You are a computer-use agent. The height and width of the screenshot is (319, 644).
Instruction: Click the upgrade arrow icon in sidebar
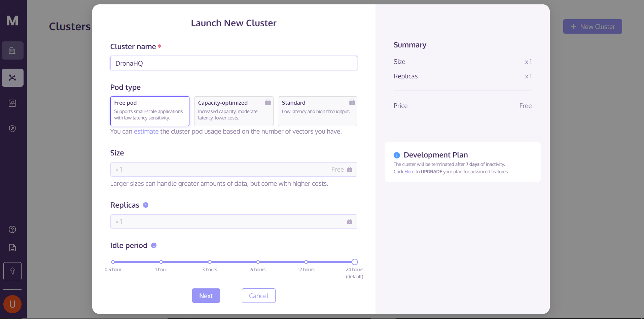(x=12, y=271)
